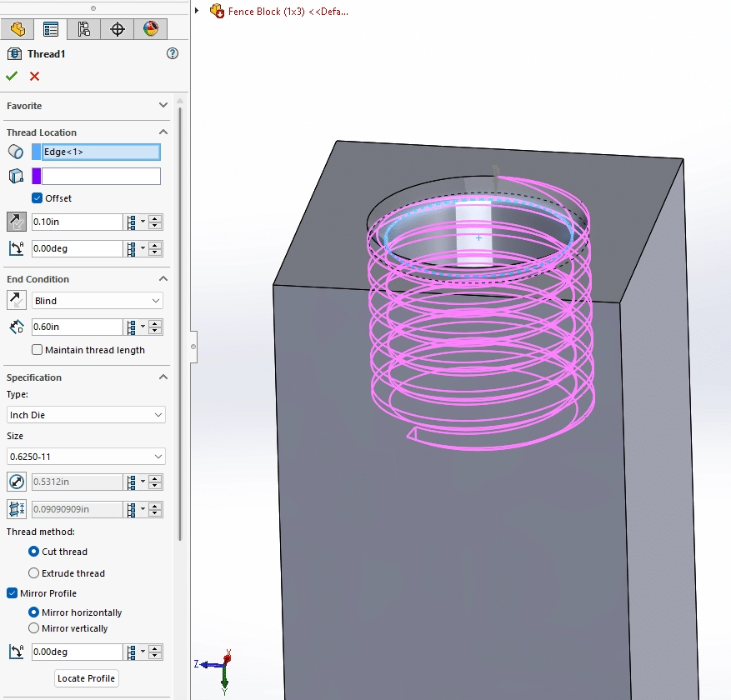
Task: Reverse the offset direction arrow icon
Action: (x=17, y=222)
